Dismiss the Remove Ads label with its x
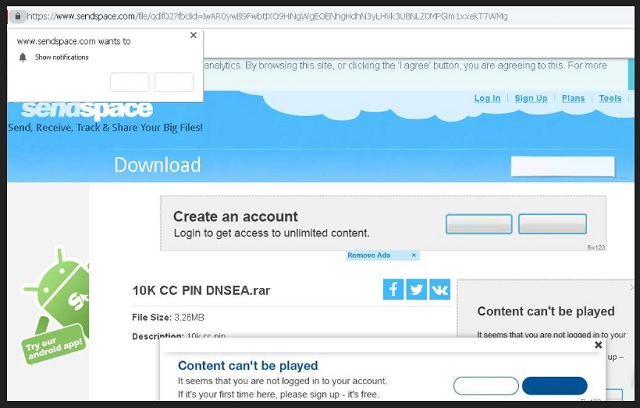This screenshot has height=408, width=640. (413, 255)
